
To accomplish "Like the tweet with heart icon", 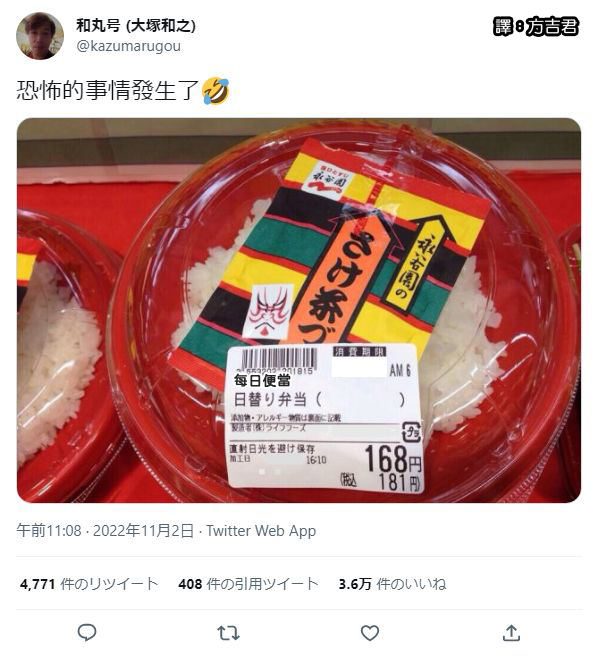I will pos(370,633).
